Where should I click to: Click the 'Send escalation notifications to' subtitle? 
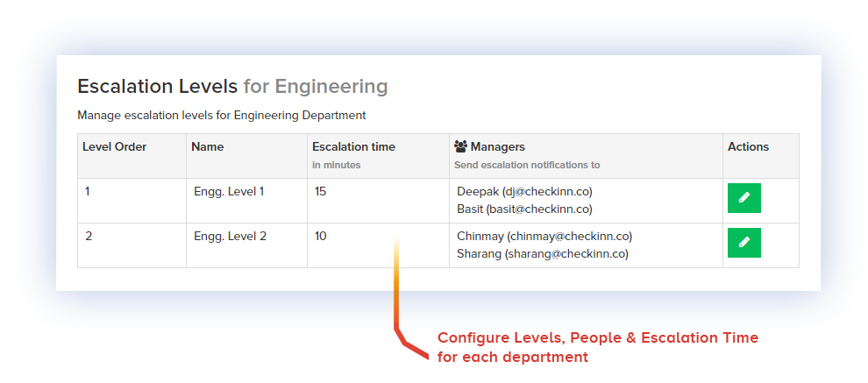[x=527, y=165]
